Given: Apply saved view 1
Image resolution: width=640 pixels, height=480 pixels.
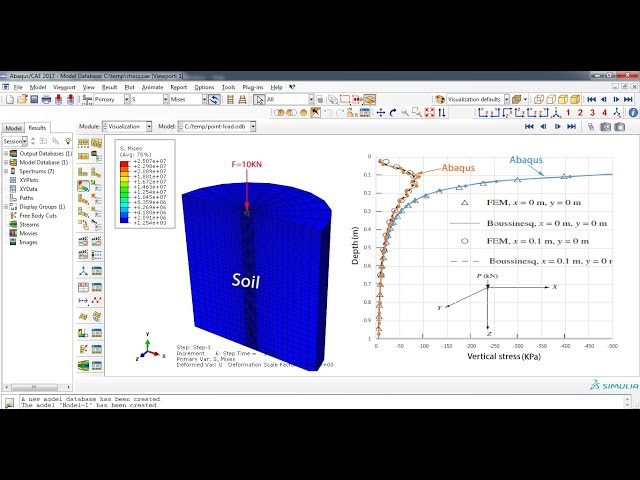Looking at the screenshot, I should coord(568,113).
